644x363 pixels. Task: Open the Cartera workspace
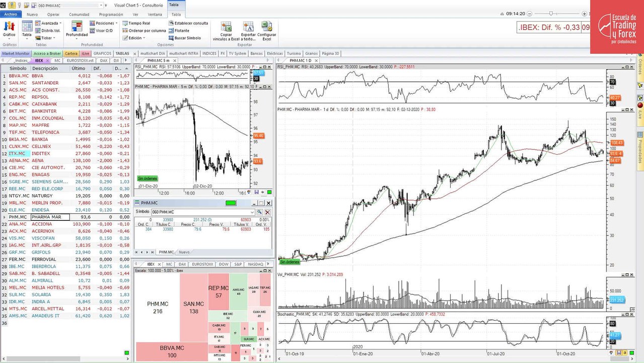[71, 53]
